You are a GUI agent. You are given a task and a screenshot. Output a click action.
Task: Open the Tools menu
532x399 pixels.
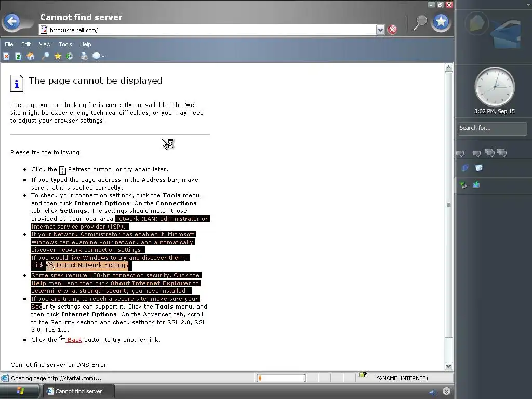pyautogui.click(x=65, y=44)
